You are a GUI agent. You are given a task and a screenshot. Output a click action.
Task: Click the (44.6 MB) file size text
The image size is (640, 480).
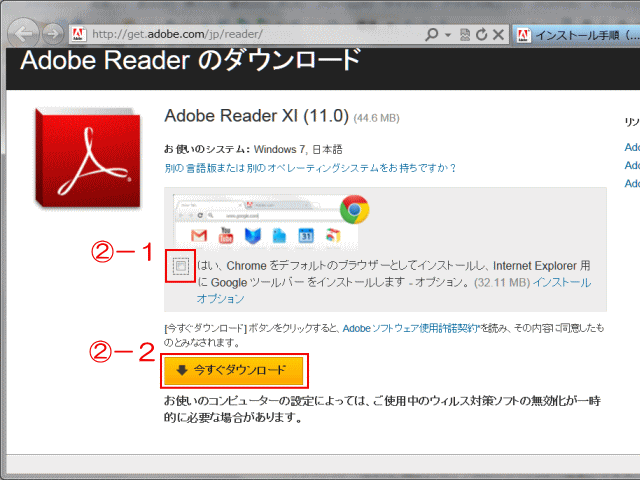click(376, 118)
